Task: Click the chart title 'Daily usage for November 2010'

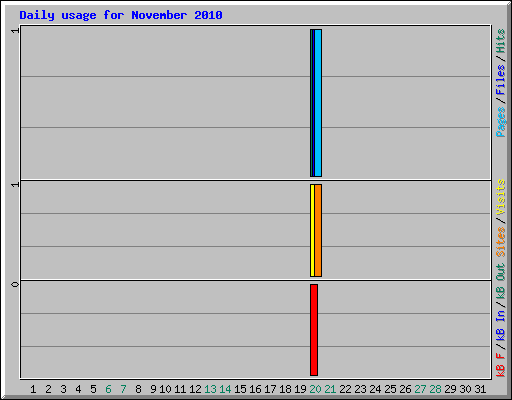Action: point(121,15)
